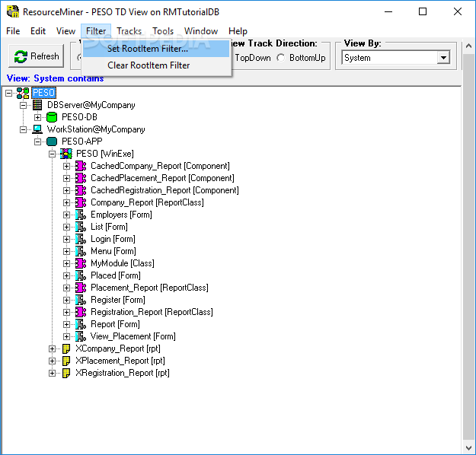Click the XRegistration_Report rpt file icon

pos(66,373)
